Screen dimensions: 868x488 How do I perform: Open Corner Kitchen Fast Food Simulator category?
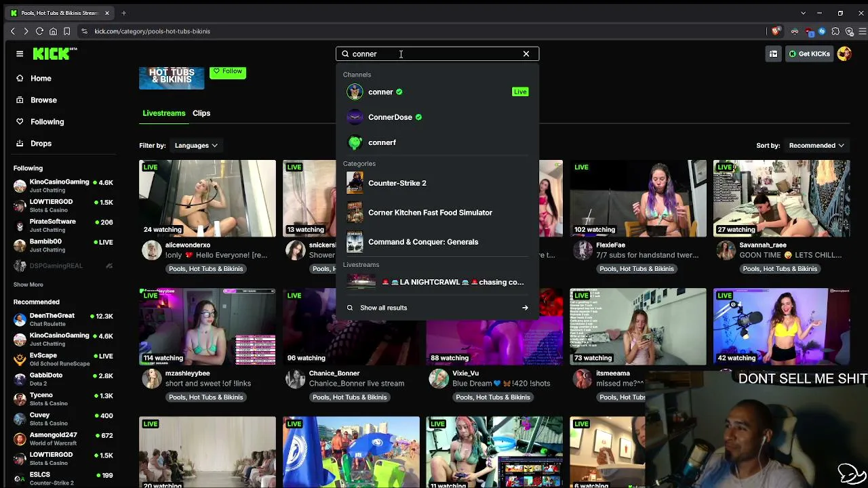[437, 213]
